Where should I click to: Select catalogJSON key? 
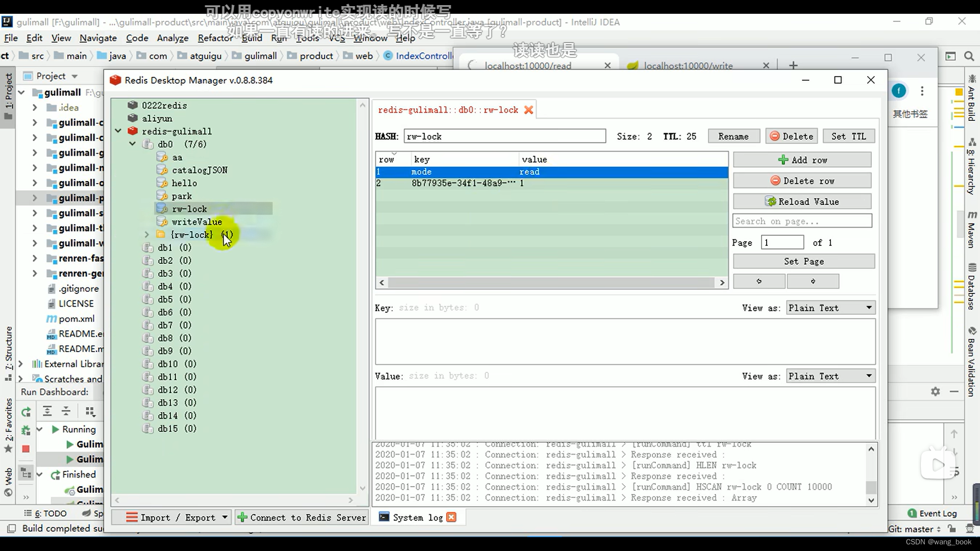click(x=199, y=170)
